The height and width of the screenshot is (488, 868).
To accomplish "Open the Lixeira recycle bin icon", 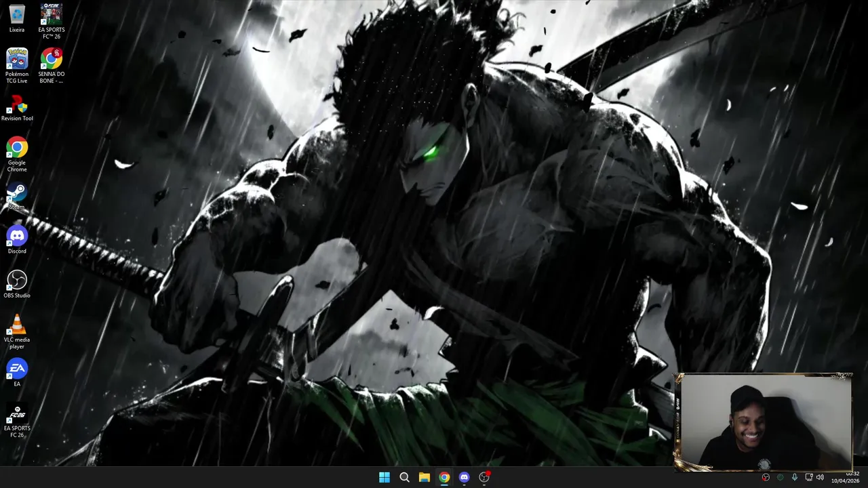I will point(17,18).
